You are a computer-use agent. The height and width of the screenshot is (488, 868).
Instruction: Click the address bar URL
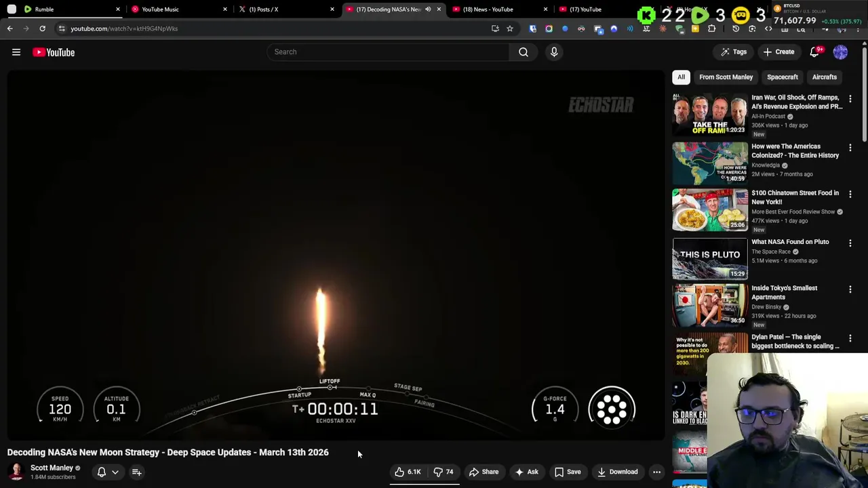tap(124, 28)
